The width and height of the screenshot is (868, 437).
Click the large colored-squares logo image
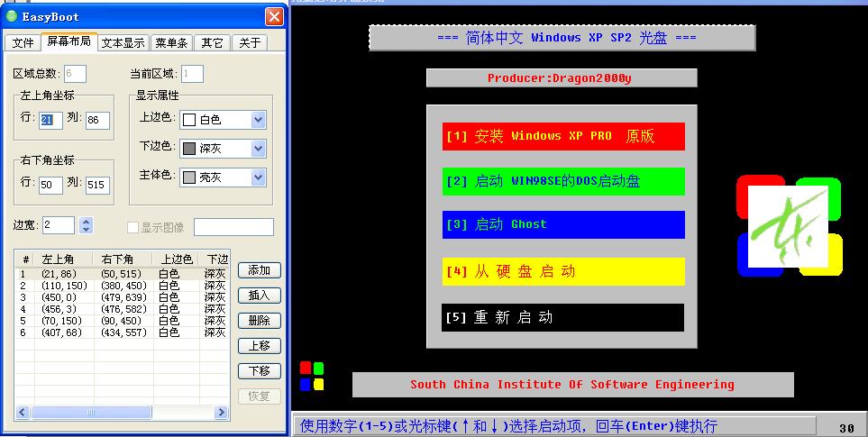[x=790, y=225]
